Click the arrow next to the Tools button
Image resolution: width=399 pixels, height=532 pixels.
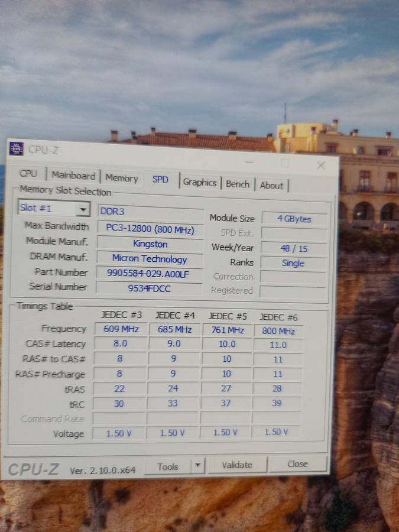point(198,466)
